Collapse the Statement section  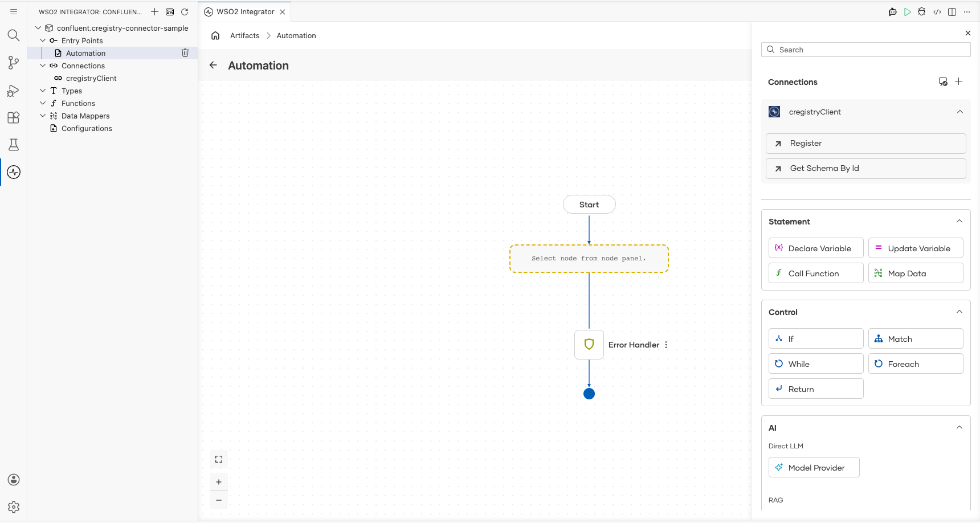click(959, 221)
